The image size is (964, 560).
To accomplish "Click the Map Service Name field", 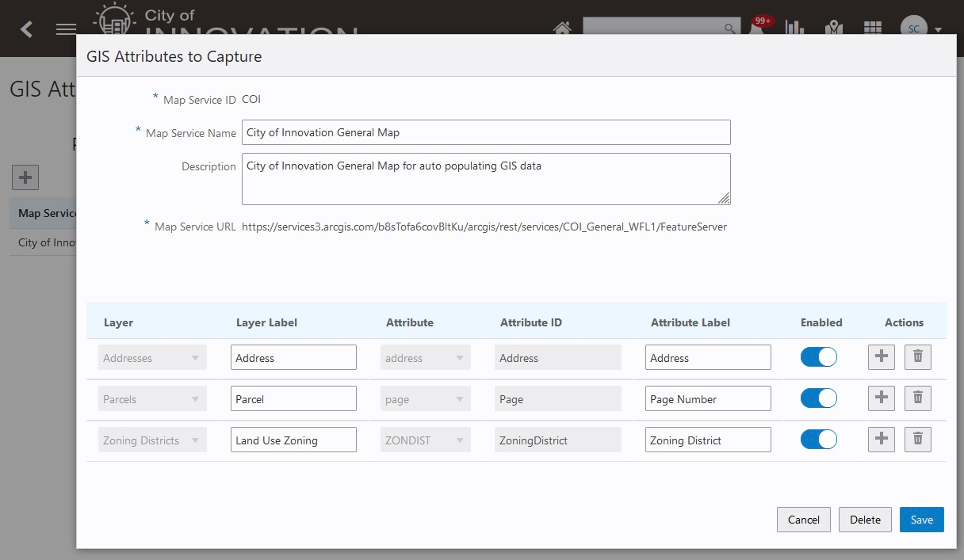I will [485, 132].
